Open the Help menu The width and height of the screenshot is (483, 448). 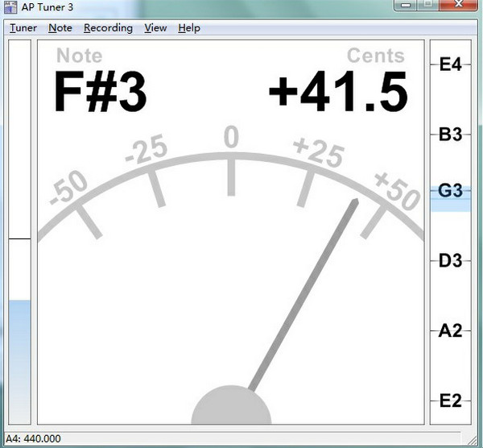[189, 28]
